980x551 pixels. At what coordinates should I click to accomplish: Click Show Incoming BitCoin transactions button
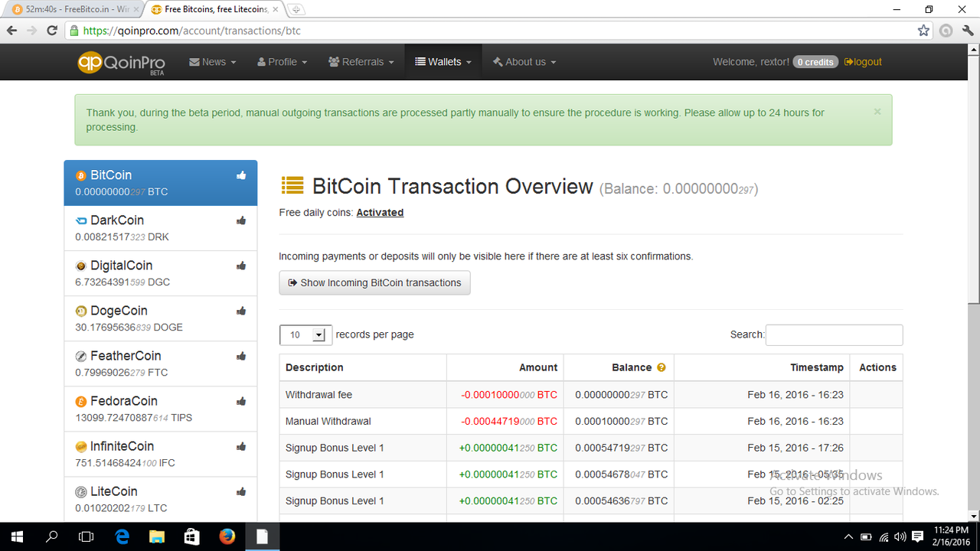374,282
